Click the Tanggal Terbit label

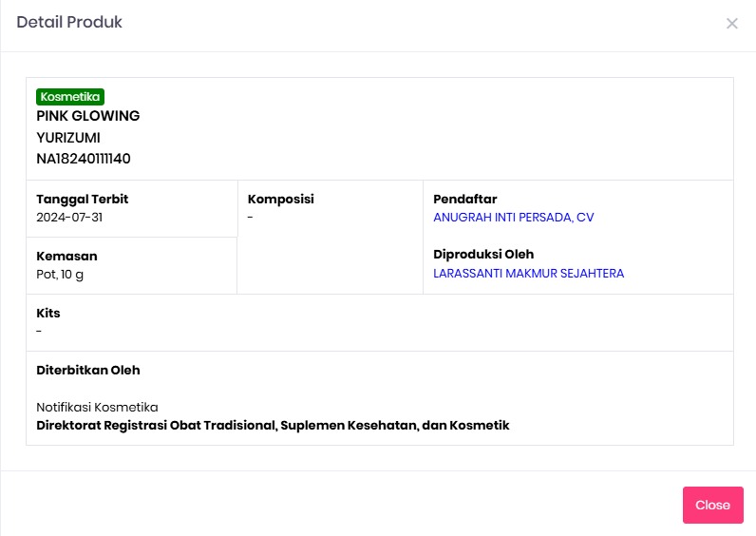click(x=83, y=200)
